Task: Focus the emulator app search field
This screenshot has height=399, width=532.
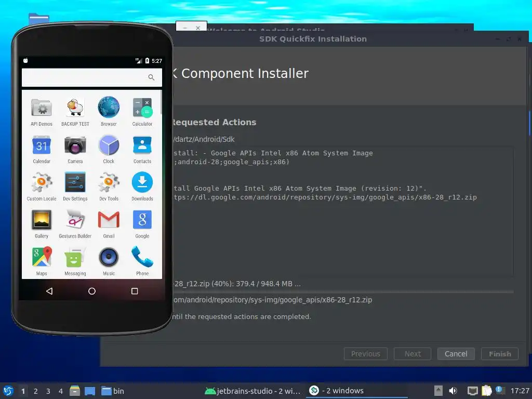Action: point(91,77)
